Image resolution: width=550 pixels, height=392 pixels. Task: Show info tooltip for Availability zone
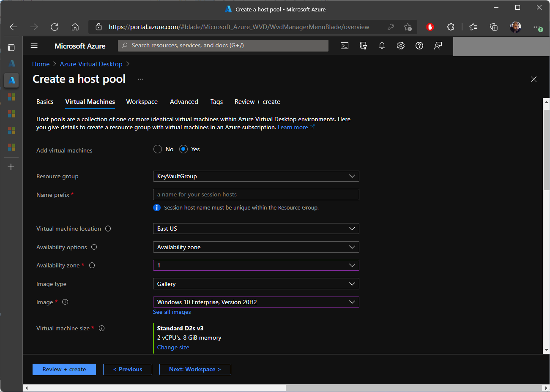click(92, 265)
